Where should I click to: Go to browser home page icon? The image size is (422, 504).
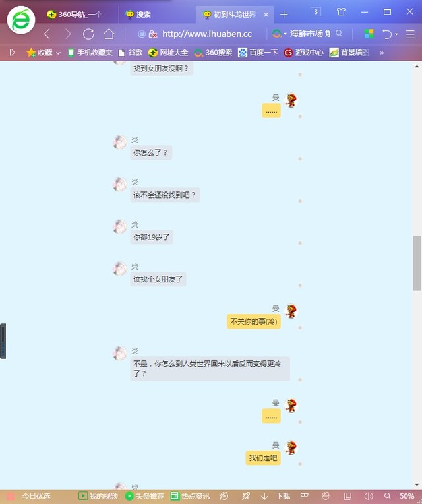pyautogui.click(x=109, y=34)
